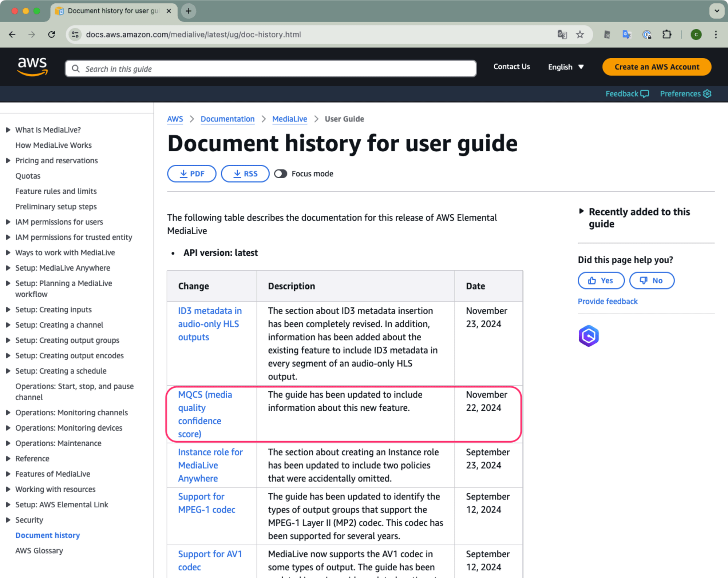The width and height of the screenshot is (728, 578).
Task: Open 'MQCS (media quality confidence score)' link
Action: 205,414
